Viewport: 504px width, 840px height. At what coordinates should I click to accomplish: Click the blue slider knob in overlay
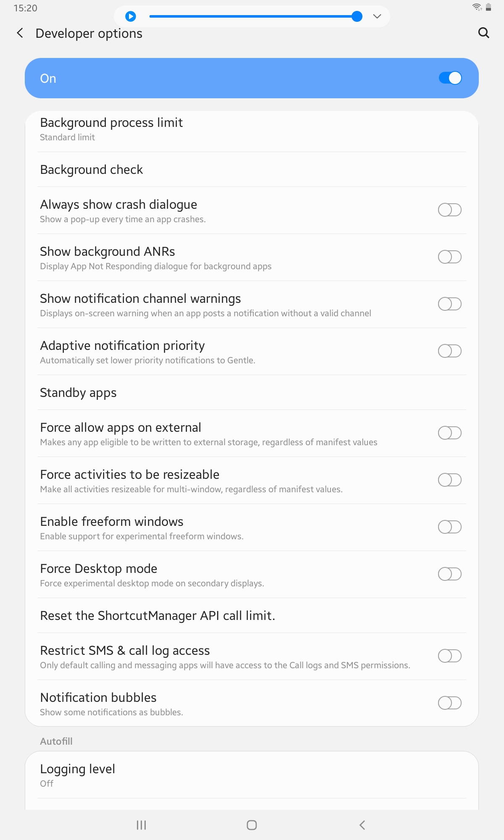click(357, 16)
